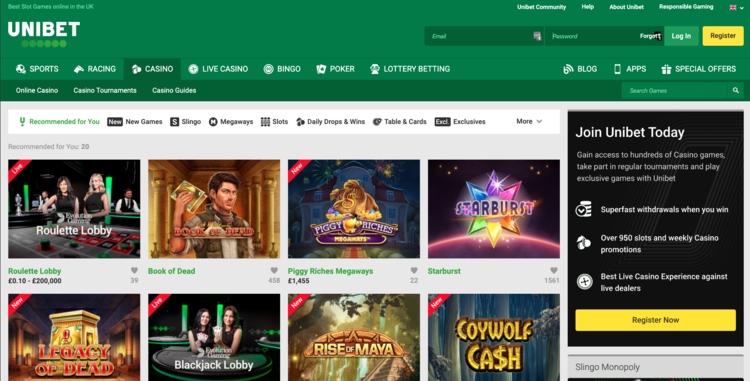
Task: Expand the More categories dropdown
Action: 529,121
